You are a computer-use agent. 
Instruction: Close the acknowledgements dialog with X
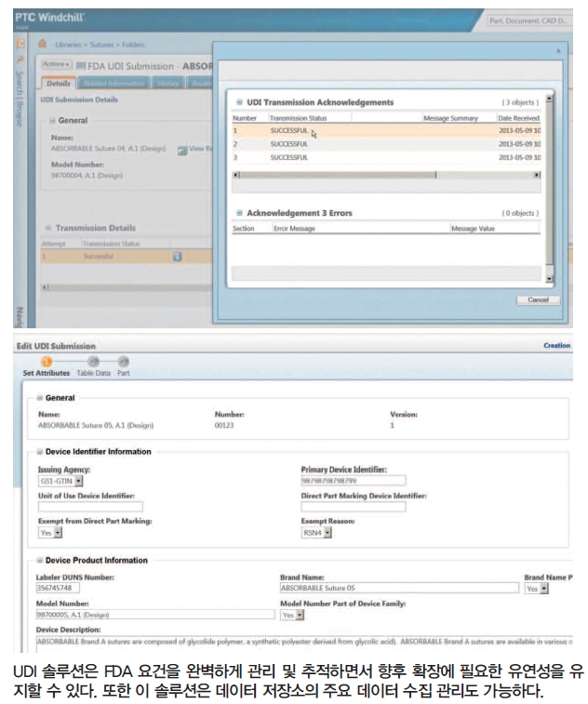pos(558,51)
